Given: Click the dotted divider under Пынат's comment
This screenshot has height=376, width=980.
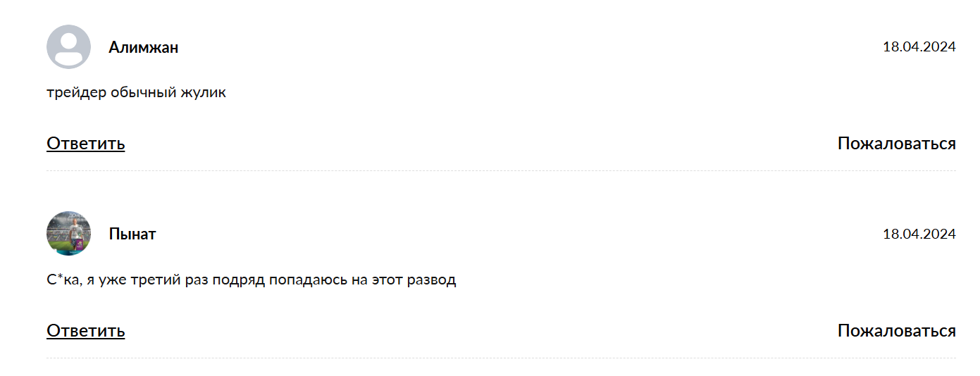Looking at the screenshot, I should [501, 358].
